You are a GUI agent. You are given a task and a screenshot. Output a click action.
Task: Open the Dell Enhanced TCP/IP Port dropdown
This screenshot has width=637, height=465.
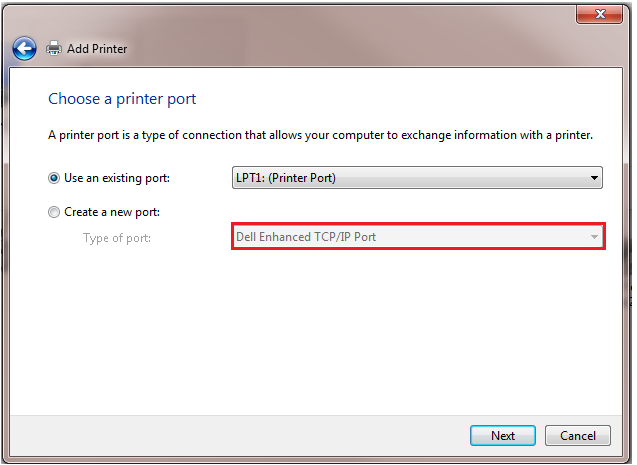tap(410, 237)
